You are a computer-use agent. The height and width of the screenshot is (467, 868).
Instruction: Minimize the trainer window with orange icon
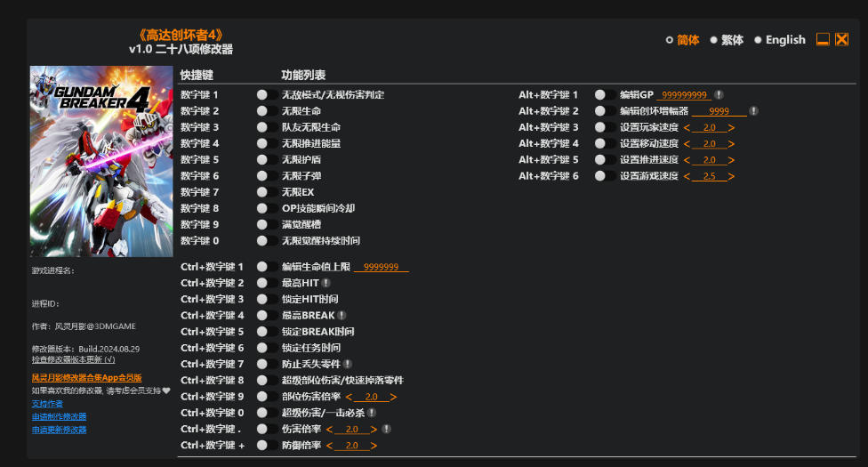point(823,40)
